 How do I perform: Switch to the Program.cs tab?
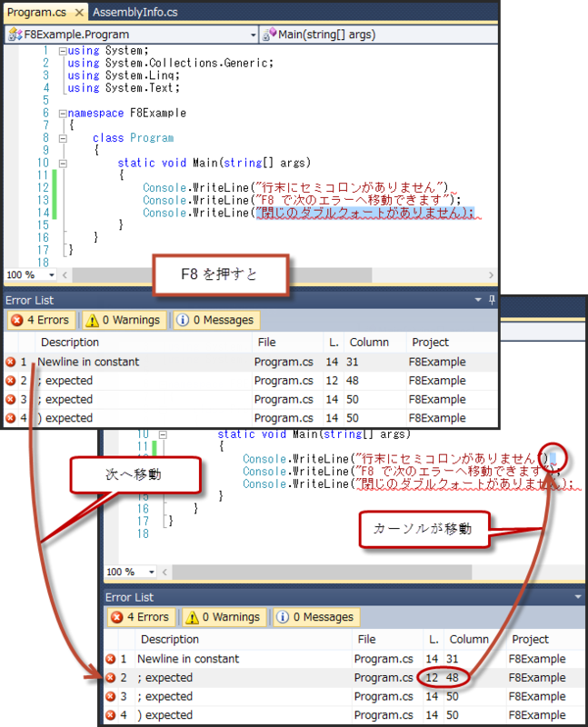click(x=36, y=12)
